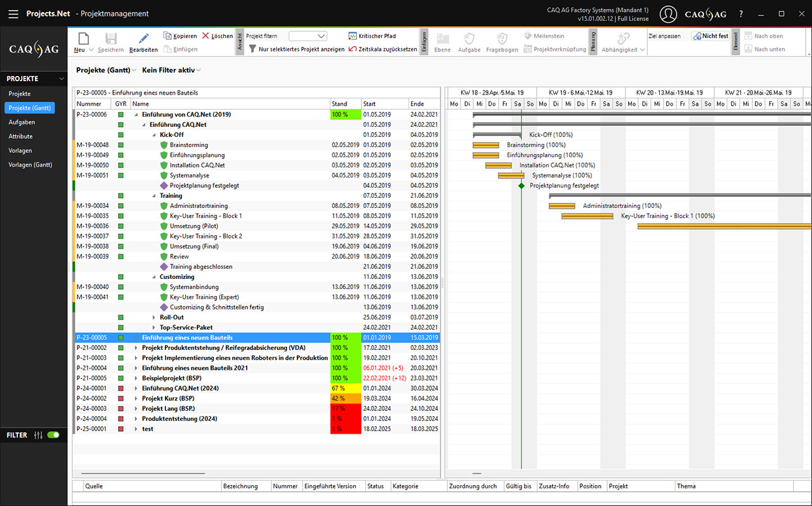812x506 pixels.
Task: Collapse the Customizing group
Action: click(x=154, y=277)
